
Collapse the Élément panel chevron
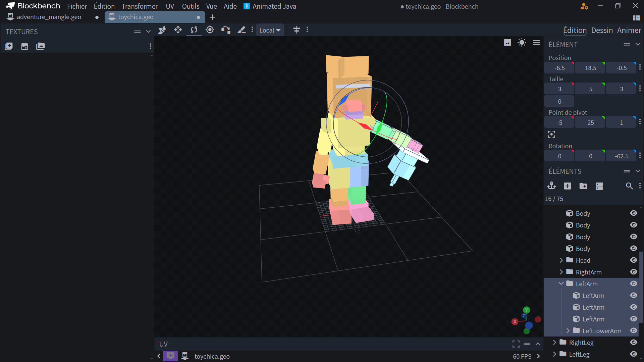click(638, 44)
